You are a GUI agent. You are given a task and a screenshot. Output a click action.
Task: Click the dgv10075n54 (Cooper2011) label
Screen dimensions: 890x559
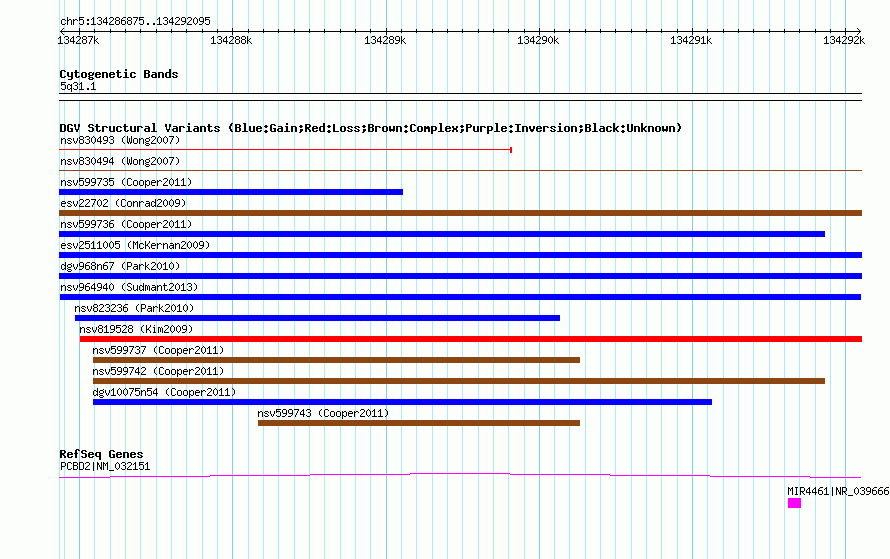(x=164, y=392)
